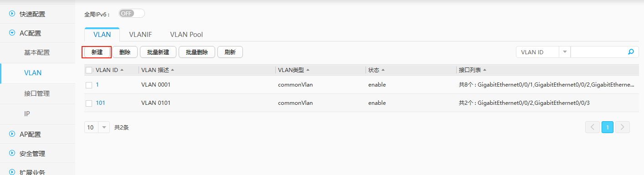Click the 新建 button
The height and width of the screenshot is (175, 644).
tap(97, 52)
